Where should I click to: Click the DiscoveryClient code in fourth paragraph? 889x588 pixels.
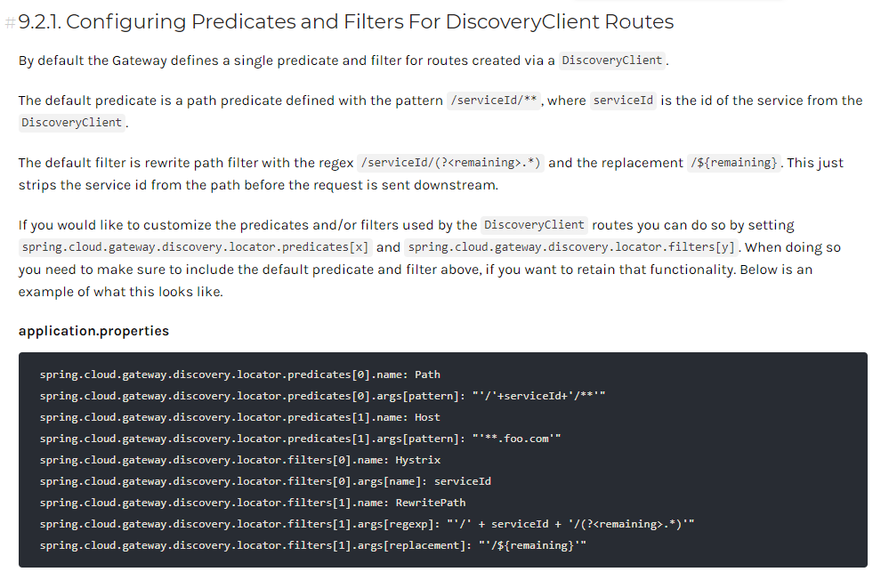point(534,225)
